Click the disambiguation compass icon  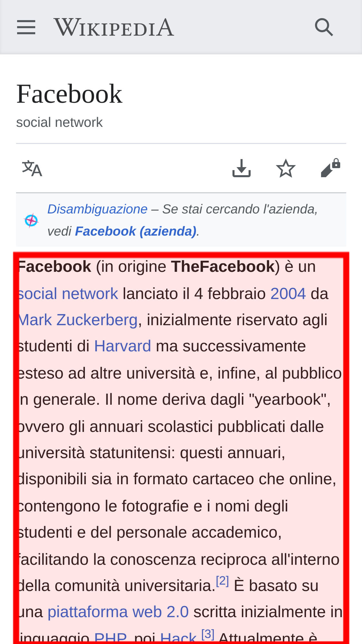click(x=31, y=221)
